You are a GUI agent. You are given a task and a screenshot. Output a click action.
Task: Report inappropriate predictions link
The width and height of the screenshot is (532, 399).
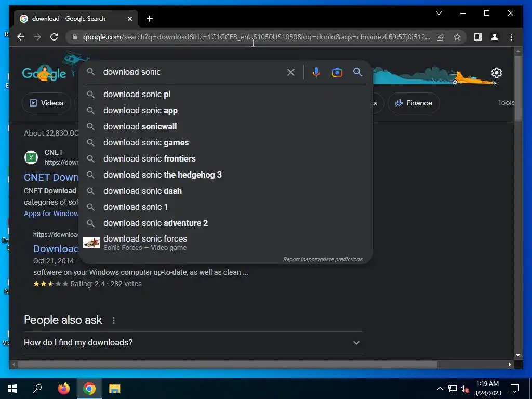323,259
